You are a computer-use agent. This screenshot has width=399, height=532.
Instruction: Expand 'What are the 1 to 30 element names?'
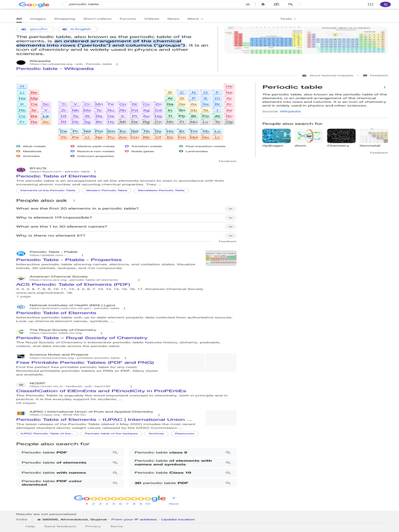(126, 227)
